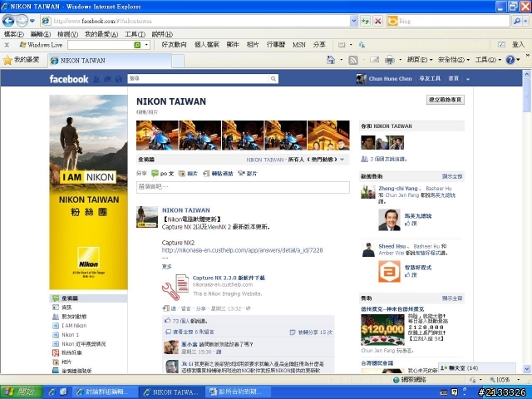Click the Facebook notifications globe icon
The width and height of the screenshot is (532, 399).
point(118,80)
